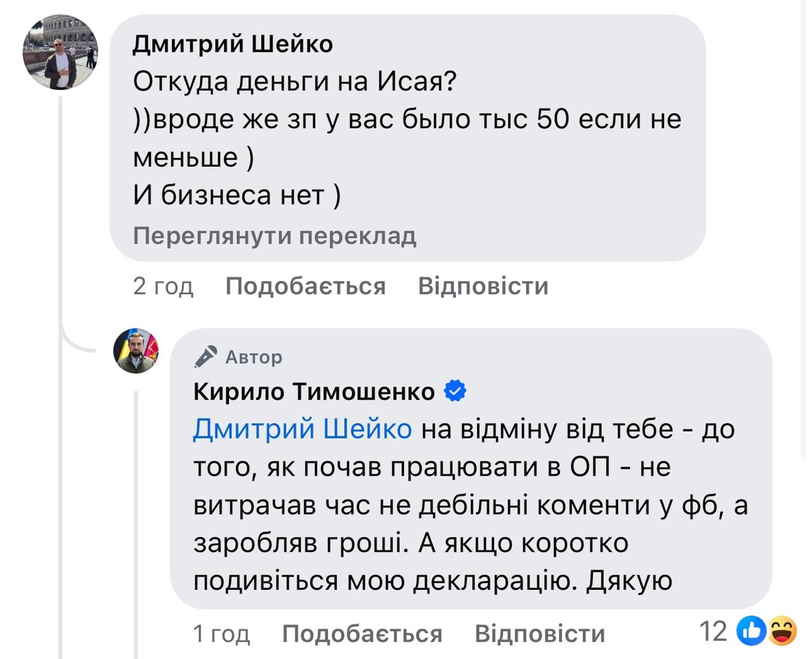The height and width of the screenshot is (659, 812).
Task: Like Дмитрий Шейко's comment with 'Подобається'
Action: [x=305, y=286]
